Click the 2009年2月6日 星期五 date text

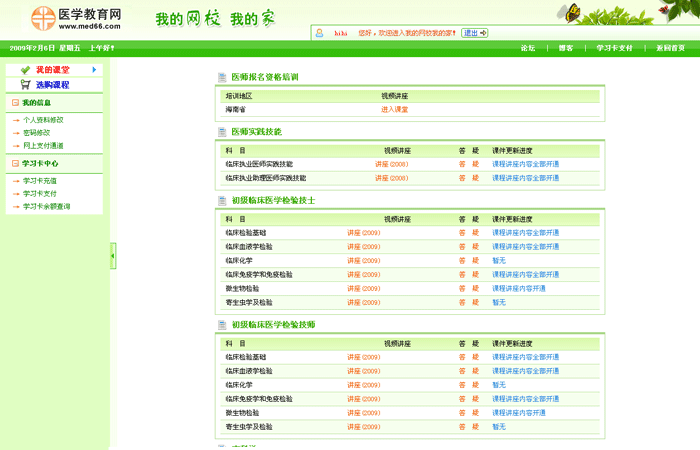45,48
